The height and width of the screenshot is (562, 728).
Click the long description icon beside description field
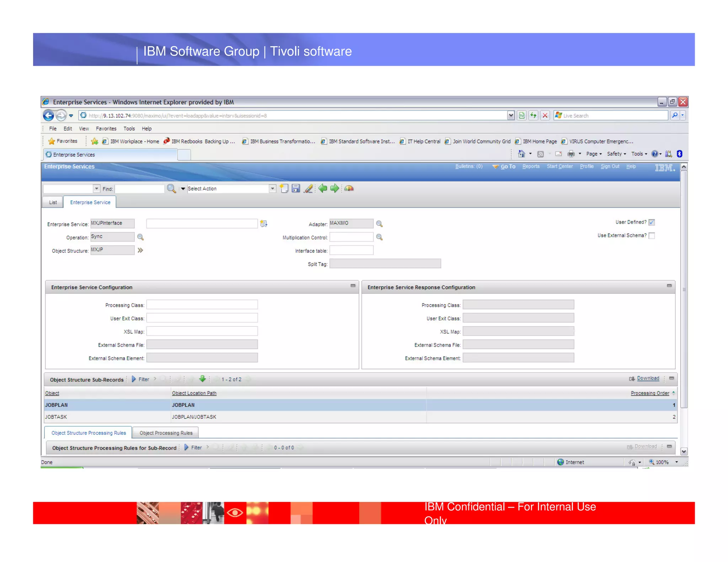pos(264,223)
